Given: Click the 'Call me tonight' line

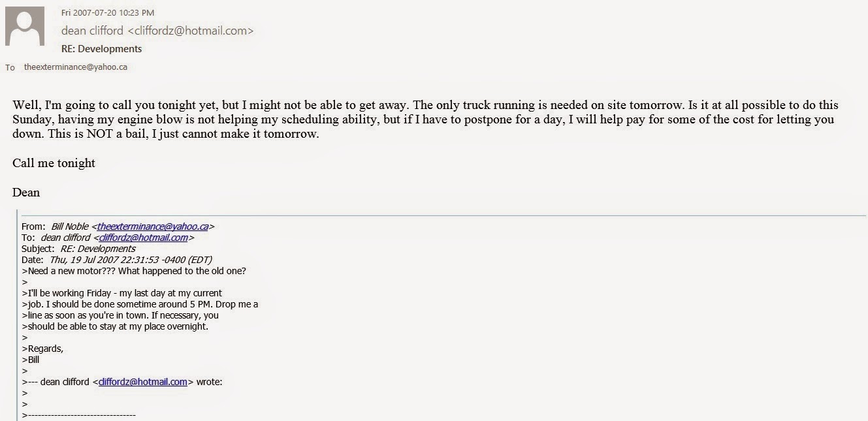Looking at the screenshot, I should click(54, 163).
